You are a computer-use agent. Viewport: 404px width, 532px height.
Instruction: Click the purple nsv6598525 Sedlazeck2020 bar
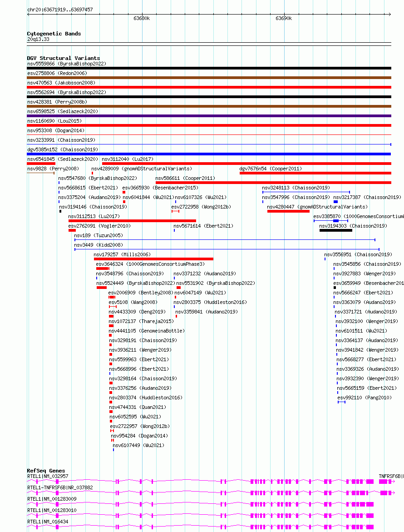tap(209, 116)
